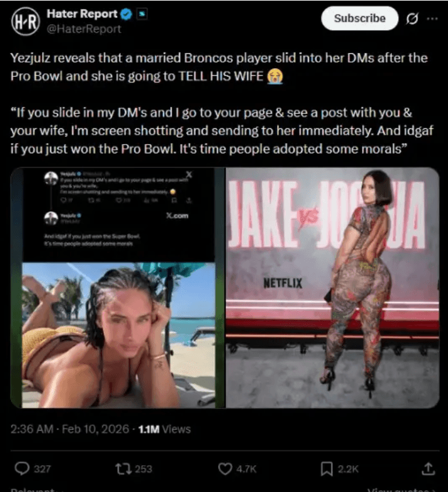Viewport: 448px width, 492px height.
Task: Open the 1.1M Views analytics
Action: [165, 429]
